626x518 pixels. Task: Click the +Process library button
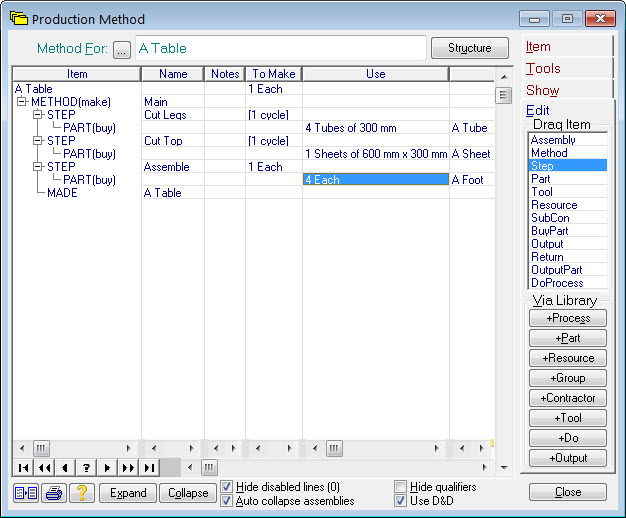tap(568, 318)
